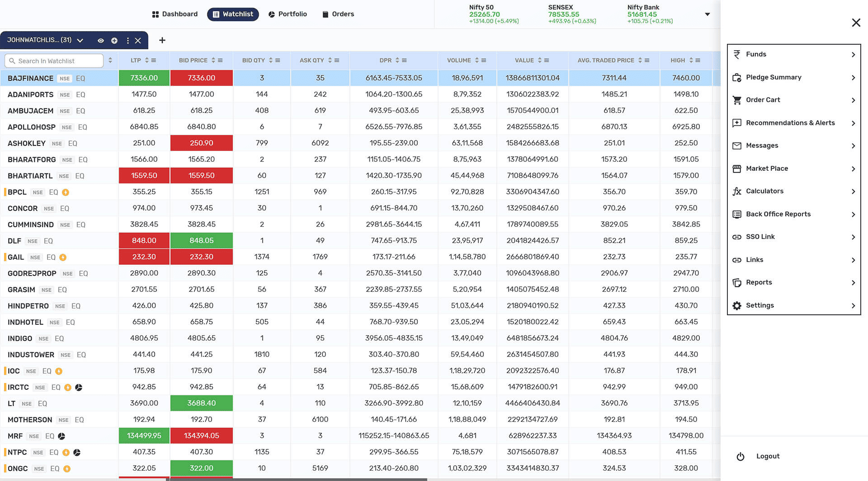Open the BID PRICE column filter menu icon
The width and height of the screenshot is (868, 481).
(x=220, y=61)
